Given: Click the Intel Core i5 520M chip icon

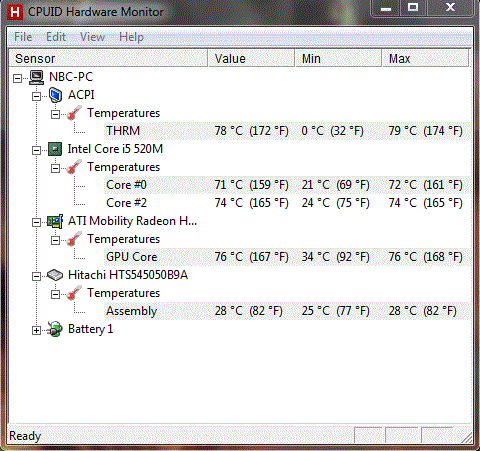Looking at the screenshot, I should pos(55,149).
